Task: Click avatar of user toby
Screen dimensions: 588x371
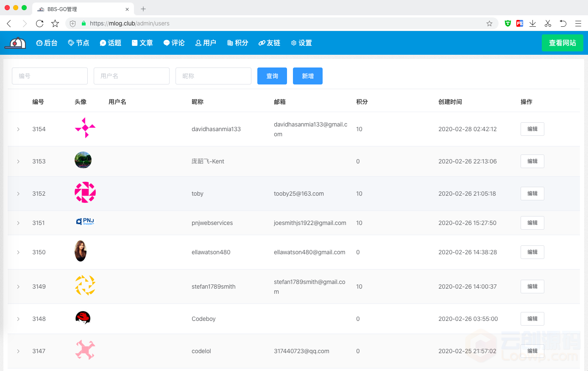Action: point(85,192)
